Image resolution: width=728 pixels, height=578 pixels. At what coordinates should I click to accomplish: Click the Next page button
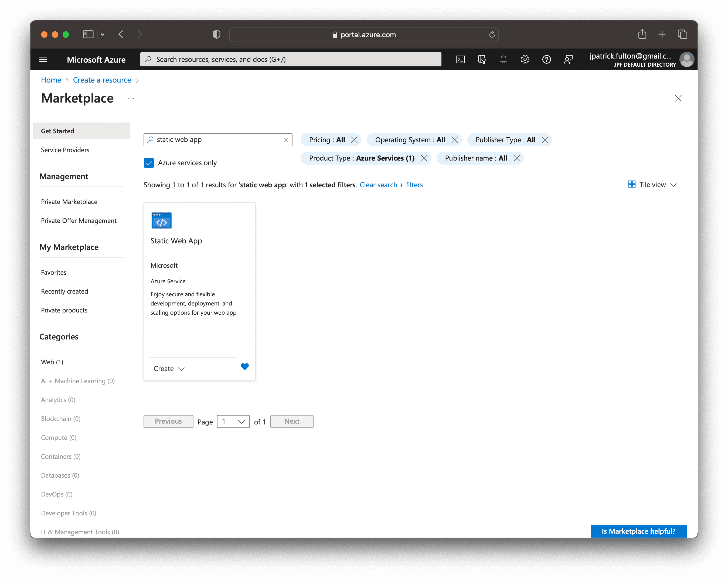pos(291,421)
